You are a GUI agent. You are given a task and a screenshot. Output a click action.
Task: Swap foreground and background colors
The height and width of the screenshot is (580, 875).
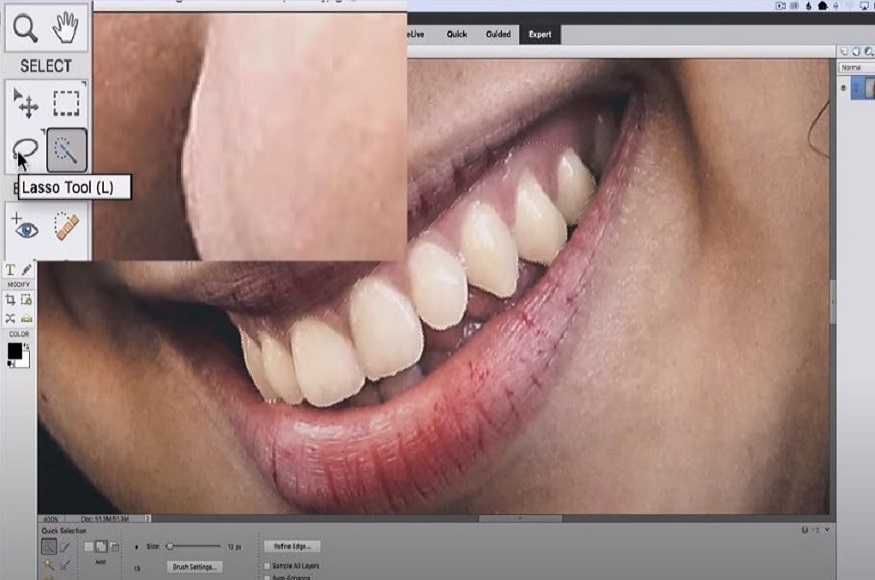[26, 347]
